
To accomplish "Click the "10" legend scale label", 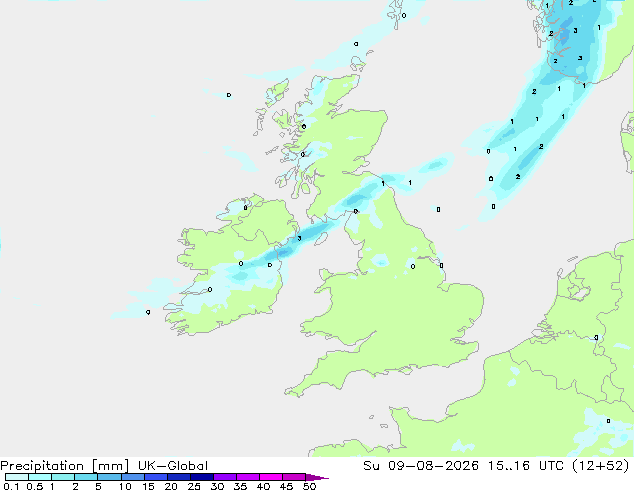I will point(125,486).
